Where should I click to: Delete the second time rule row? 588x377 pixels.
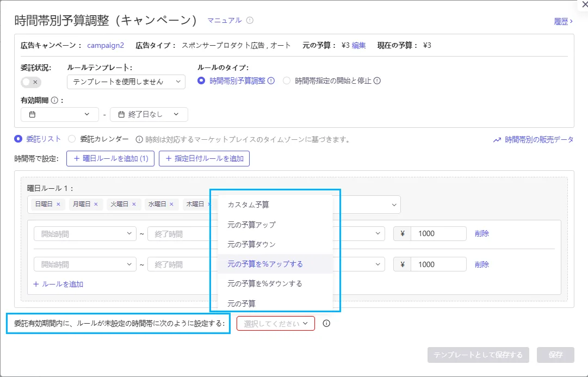(482, 264)
